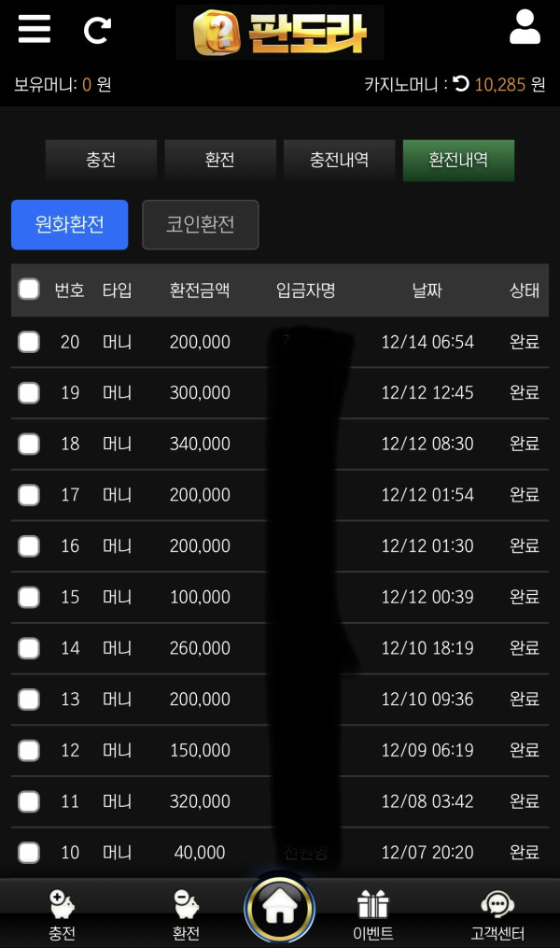Select the checkbox for row 15

click(29, 597)
